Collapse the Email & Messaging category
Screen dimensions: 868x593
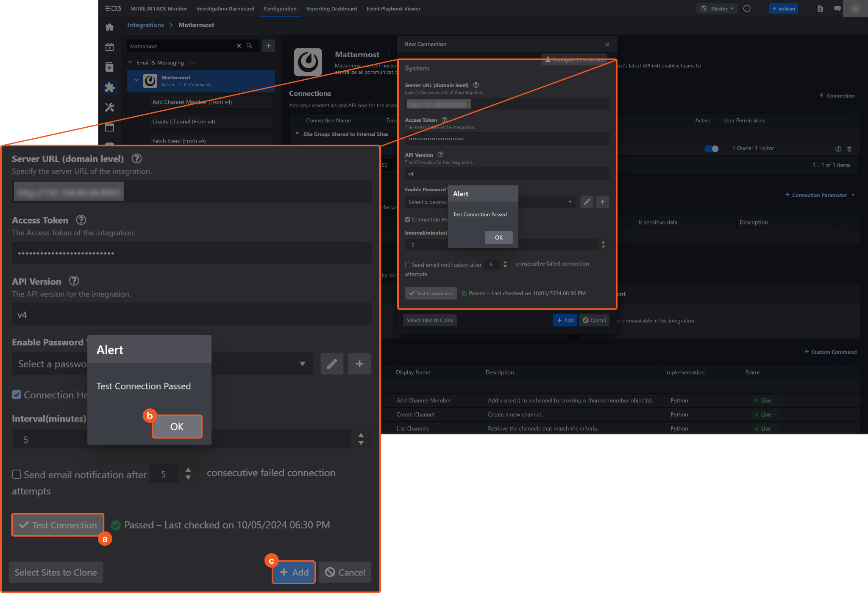(x=130, y=62)
